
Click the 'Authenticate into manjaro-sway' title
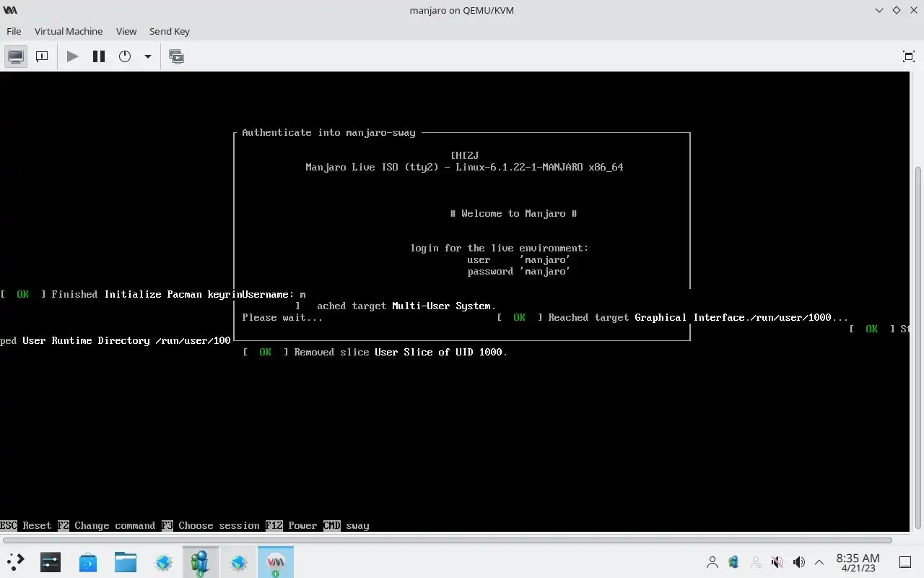coord(328,132)
